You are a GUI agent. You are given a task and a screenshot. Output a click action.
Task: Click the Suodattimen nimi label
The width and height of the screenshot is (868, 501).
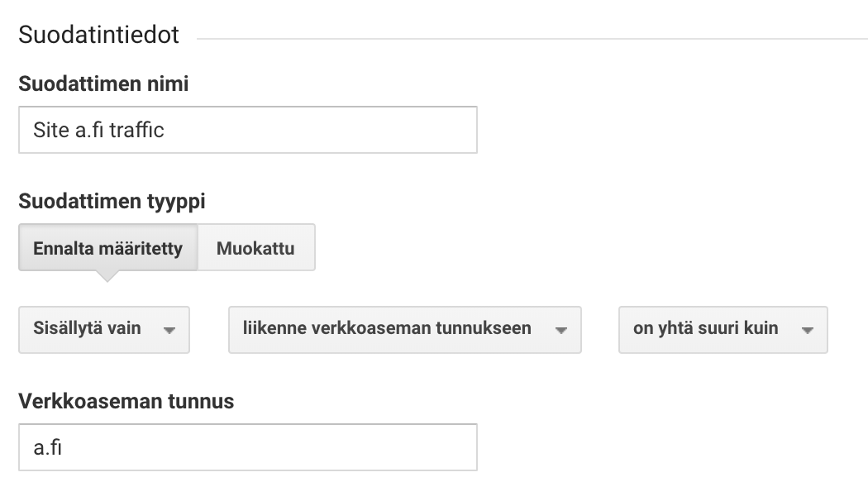tap(103, 83)
